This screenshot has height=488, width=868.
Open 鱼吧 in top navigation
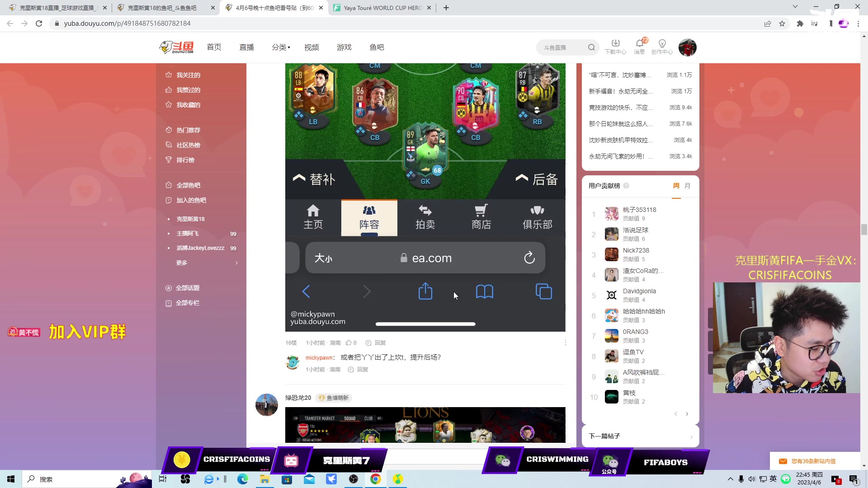(x=377, y=47)
